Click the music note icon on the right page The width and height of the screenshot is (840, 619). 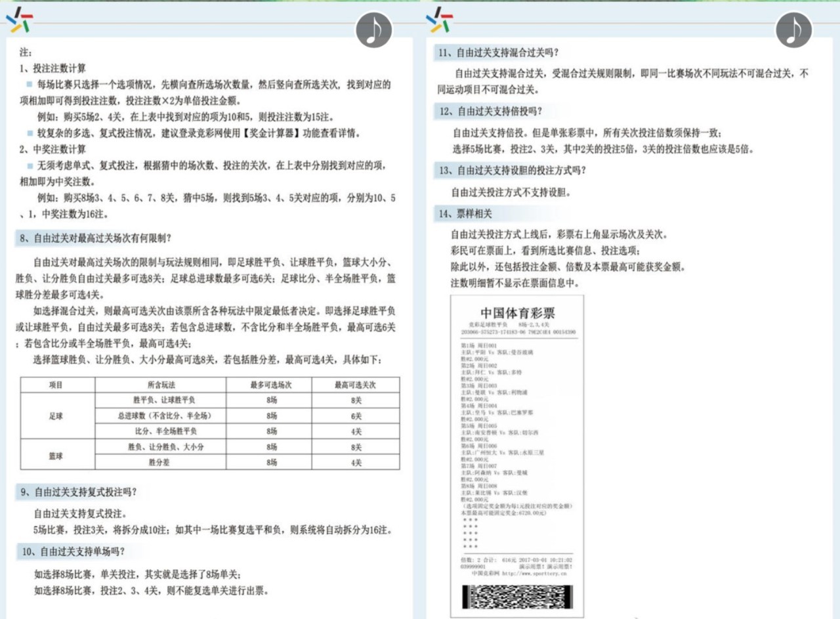click(x=793, y=30)
